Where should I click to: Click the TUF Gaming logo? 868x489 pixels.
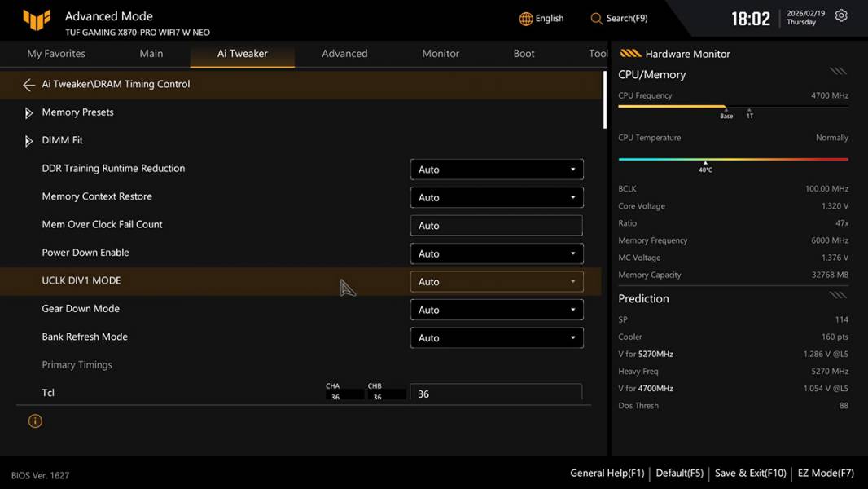37,20
